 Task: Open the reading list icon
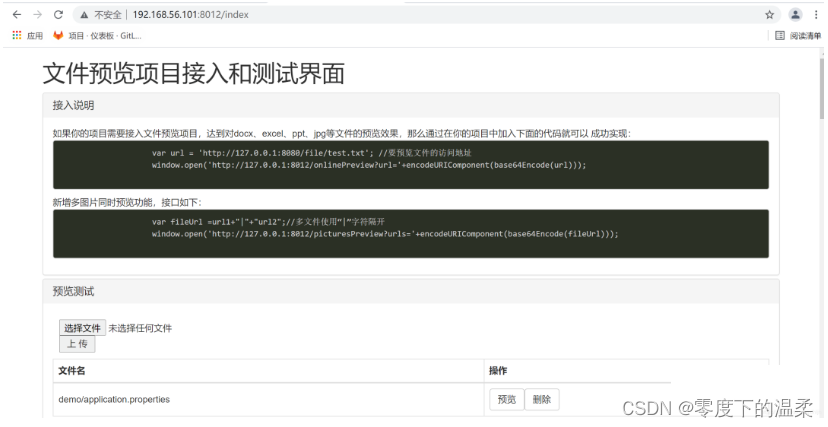pos(780,35)
